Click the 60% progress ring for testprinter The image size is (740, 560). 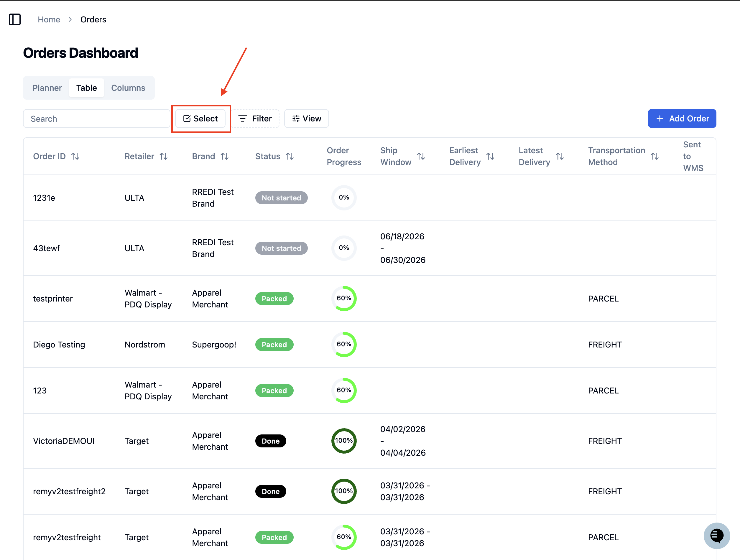pyautogui.click(x=344, y=298)
